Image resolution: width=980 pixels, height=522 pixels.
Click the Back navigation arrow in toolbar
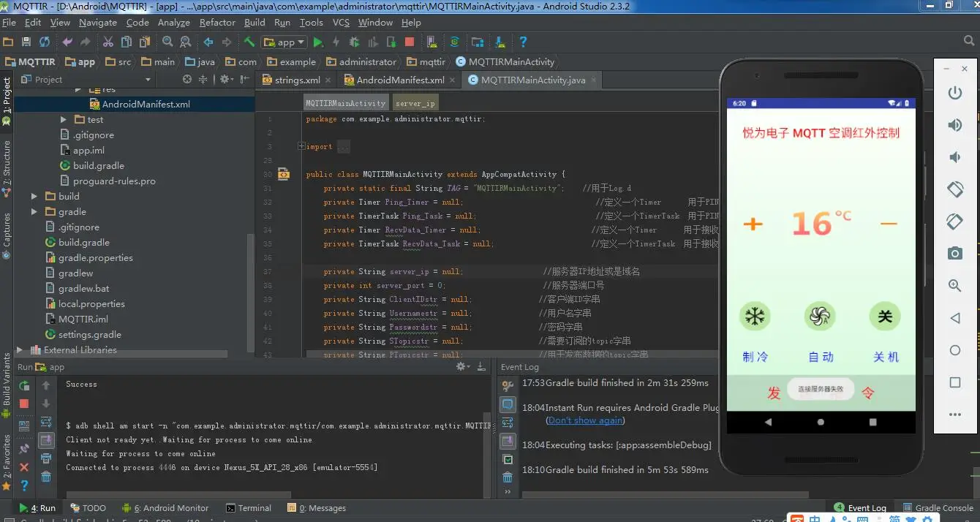[x=208, y=42]
